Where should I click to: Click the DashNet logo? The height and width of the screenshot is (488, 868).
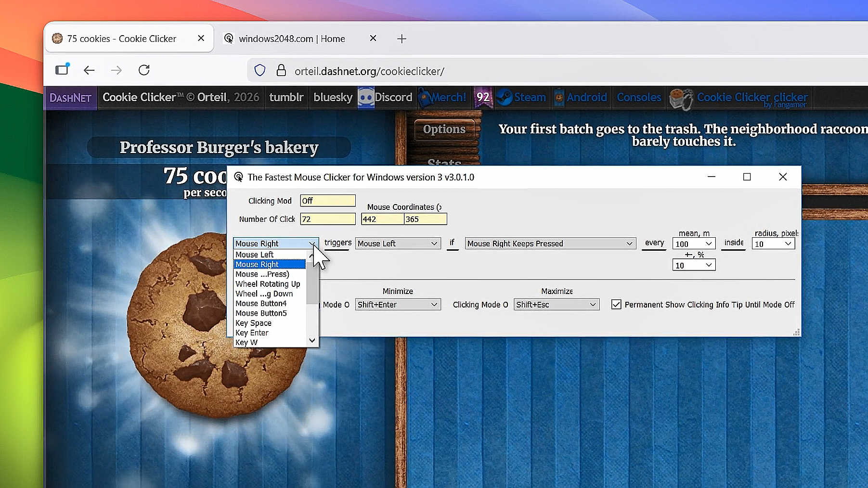tap(70, 97)
